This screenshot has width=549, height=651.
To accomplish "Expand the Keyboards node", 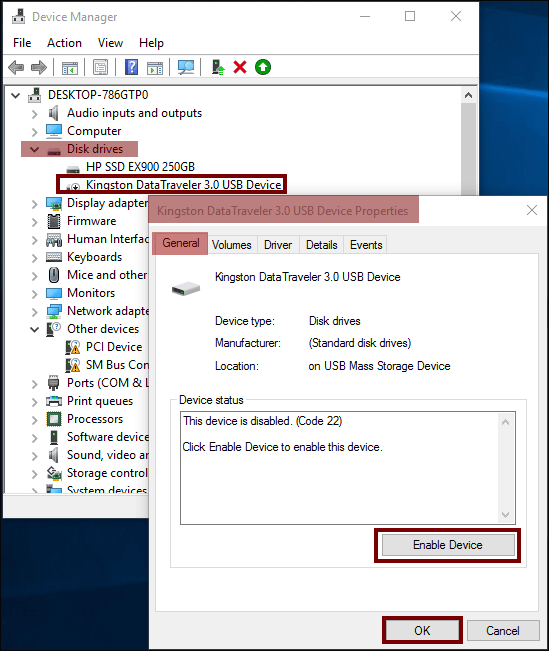I will point(34,258).
